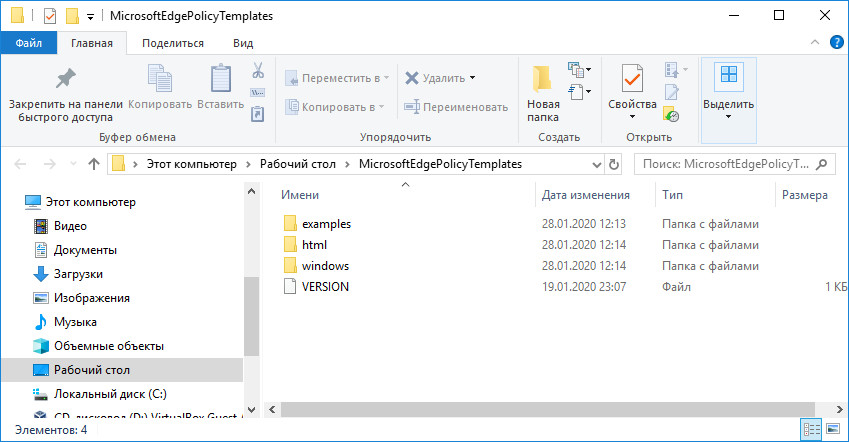Click the Переименовать button
The height and width of the screenshot is (442, 849).
456,107
